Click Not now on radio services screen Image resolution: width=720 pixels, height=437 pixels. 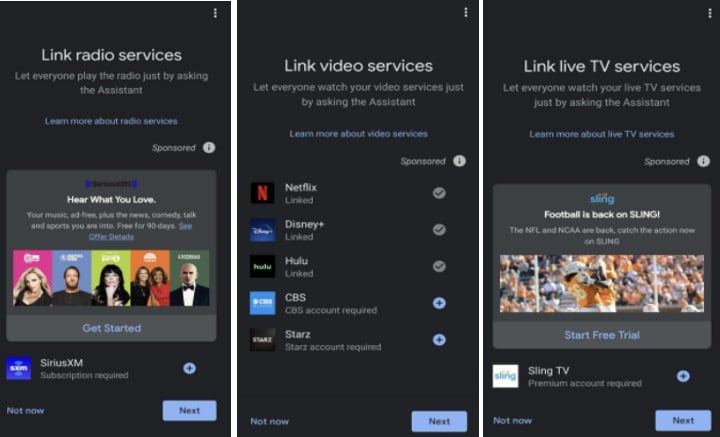click(x=25, y=410)
